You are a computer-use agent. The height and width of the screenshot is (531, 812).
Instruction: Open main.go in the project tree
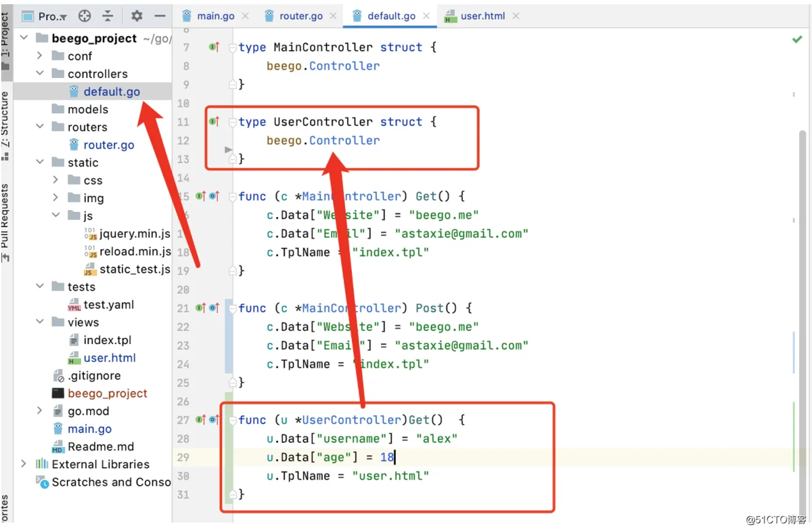coord(89,429)
